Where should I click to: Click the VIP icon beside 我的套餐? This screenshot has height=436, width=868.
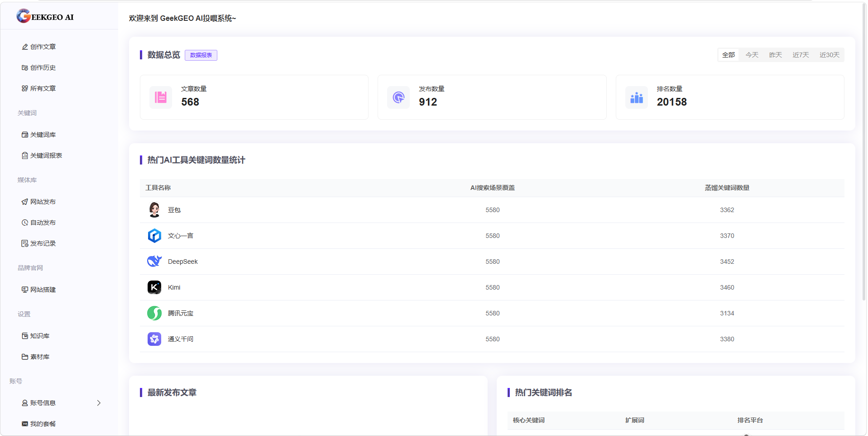pyautogui.click(x=25, y=424)
